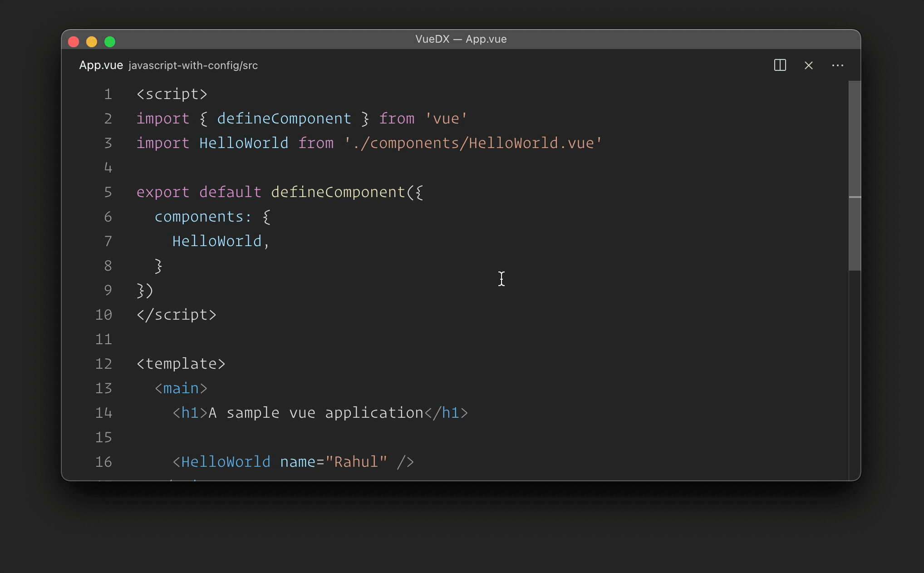Click the window title VueDX — App.vue
The height and width of the screenshot is (573, 924).
point(461,39)
